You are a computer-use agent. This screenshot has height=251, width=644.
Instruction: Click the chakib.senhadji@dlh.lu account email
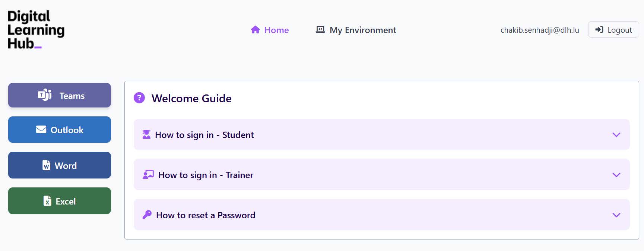(539, 30)
